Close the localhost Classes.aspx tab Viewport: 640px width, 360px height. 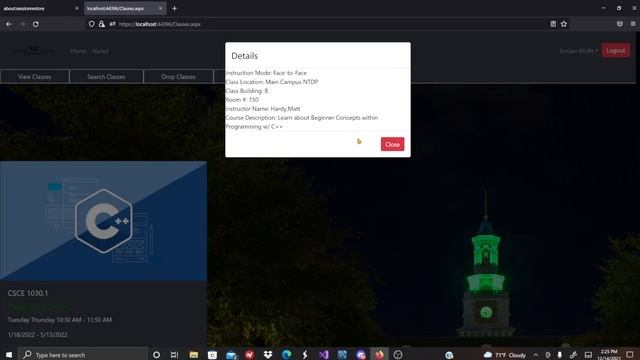click(160, 8)
